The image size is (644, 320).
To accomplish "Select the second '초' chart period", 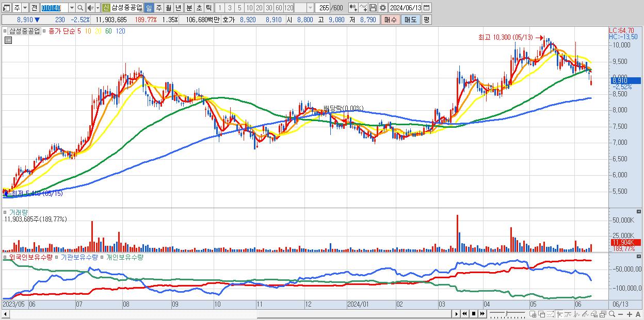I will point(199,8).
